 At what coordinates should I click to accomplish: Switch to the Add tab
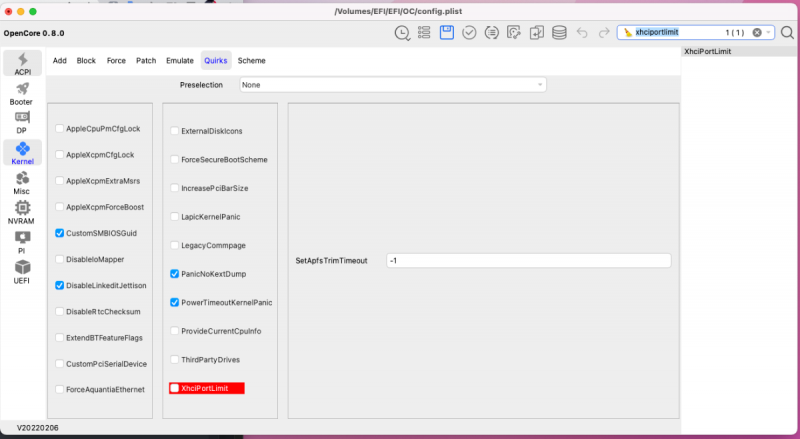tap(60, 60)
